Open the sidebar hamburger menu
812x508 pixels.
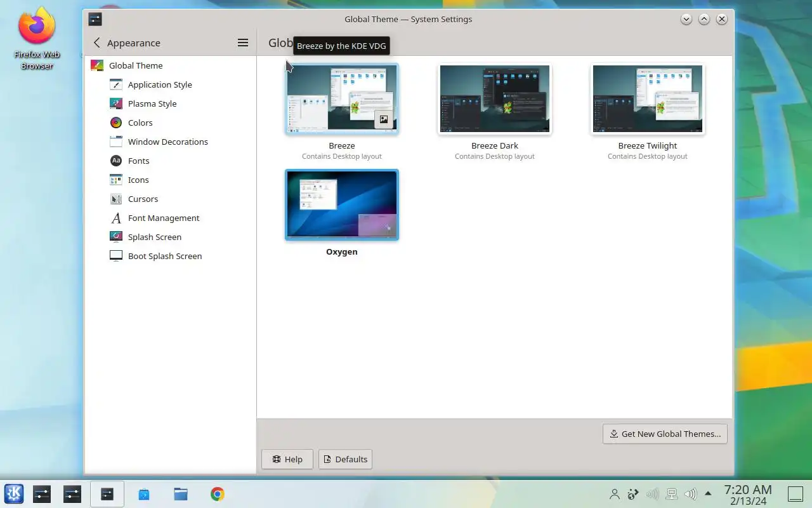[x=242, y=43]
